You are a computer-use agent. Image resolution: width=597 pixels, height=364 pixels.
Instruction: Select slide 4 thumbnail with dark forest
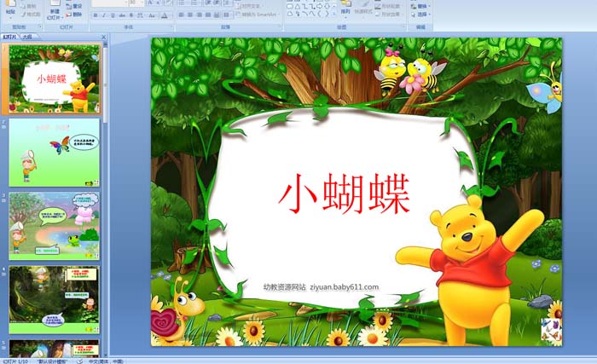(x=54, y=300)
